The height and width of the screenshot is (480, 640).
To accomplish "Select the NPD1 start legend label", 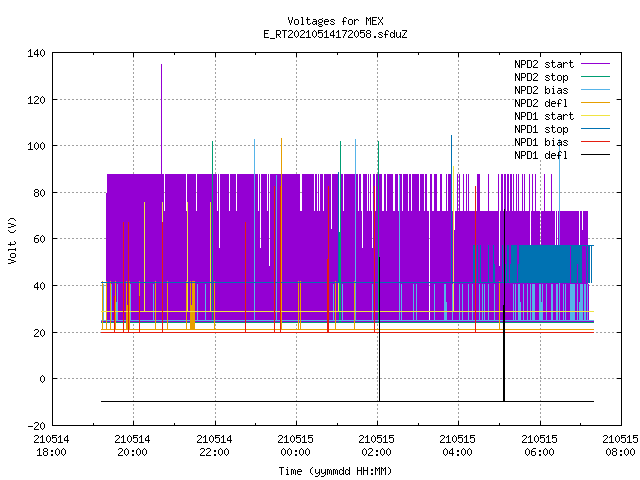I will [544, 116].
